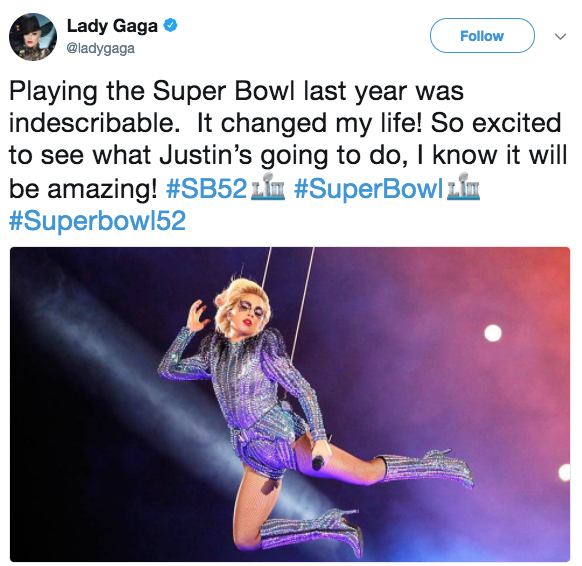Image resolution: width=582 pixels, height=566 pixels.
Task: Click the sparkly boot on the extended leg
Action: pos(425,469)
